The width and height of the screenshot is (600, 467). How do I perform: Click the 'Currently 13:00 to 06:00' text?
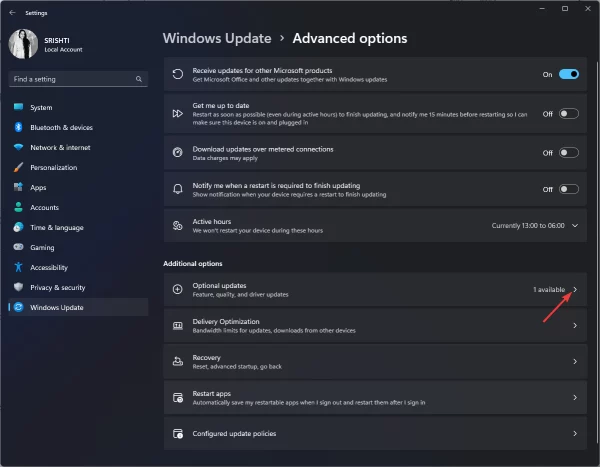[x=528, y=225]
